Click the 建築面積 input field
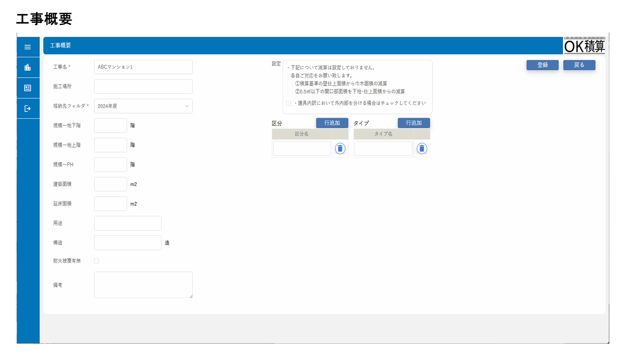Image resolution: width=629 pixels, height=364 pixels. [x=110, y=184]
